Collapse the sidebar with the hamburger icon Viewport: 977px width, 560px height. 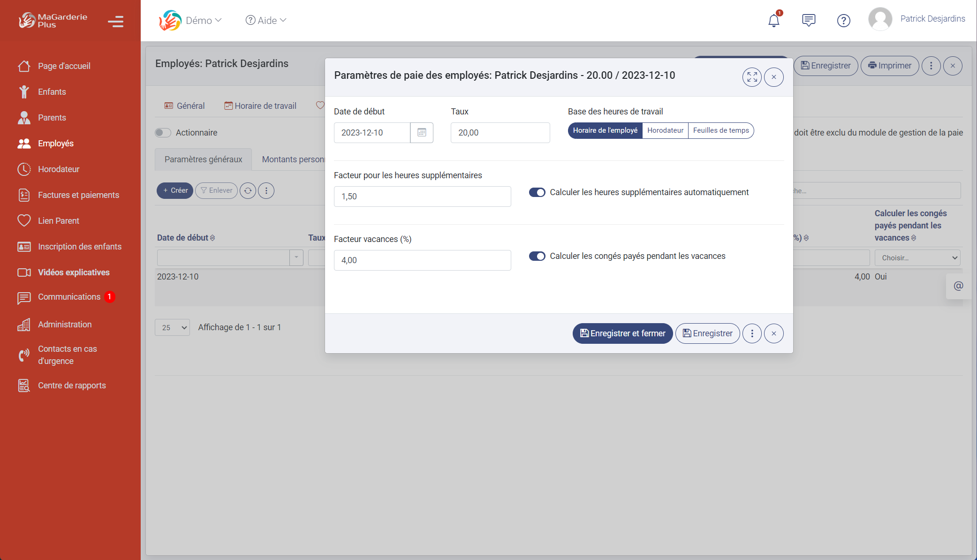tap(115, 22)
